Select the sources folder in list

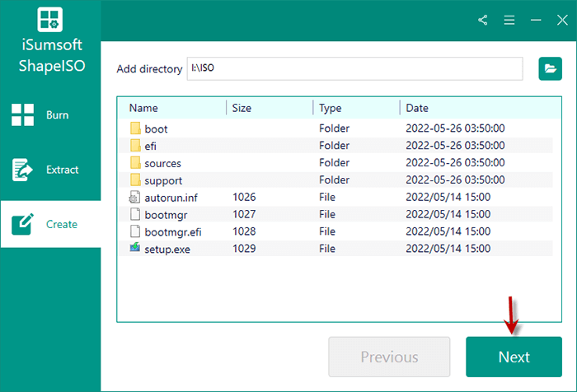tap(162, 163)
